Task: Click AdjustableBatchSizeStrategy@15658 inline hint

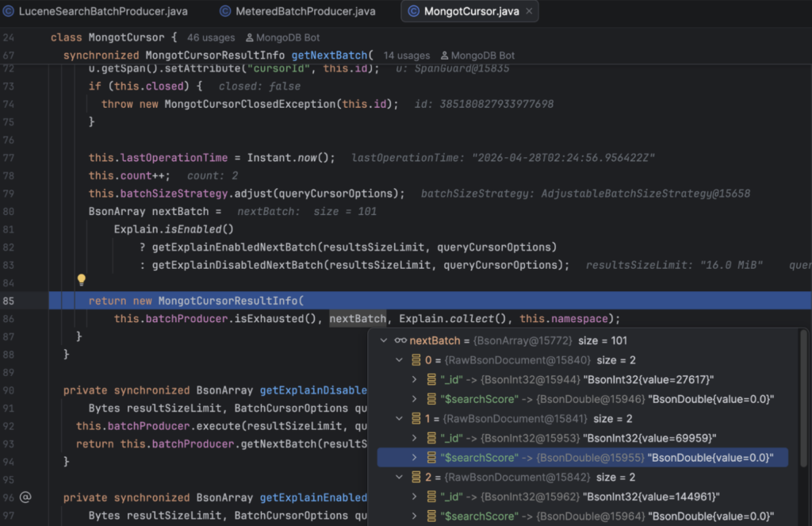Action: click(x=645, y=194)
